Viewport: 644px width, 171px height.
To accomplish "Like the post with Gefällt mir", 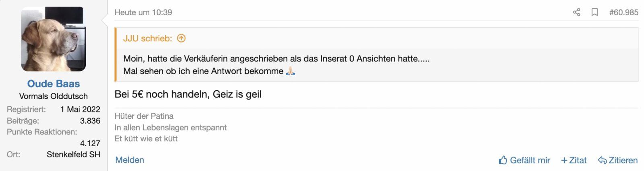I will pyautogui.click(x=524, y=160).
